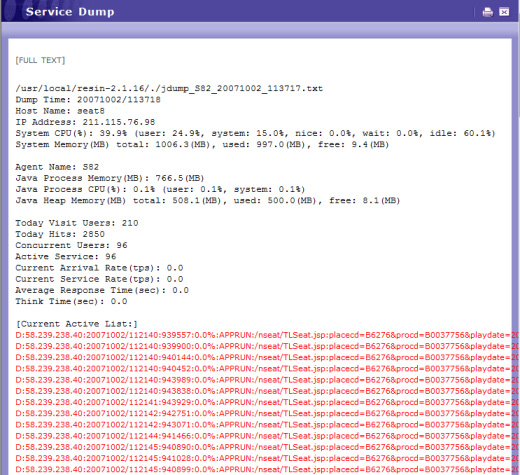Click Current Service Rate(tps) line

pyautogui.click(x=99, y=279)
